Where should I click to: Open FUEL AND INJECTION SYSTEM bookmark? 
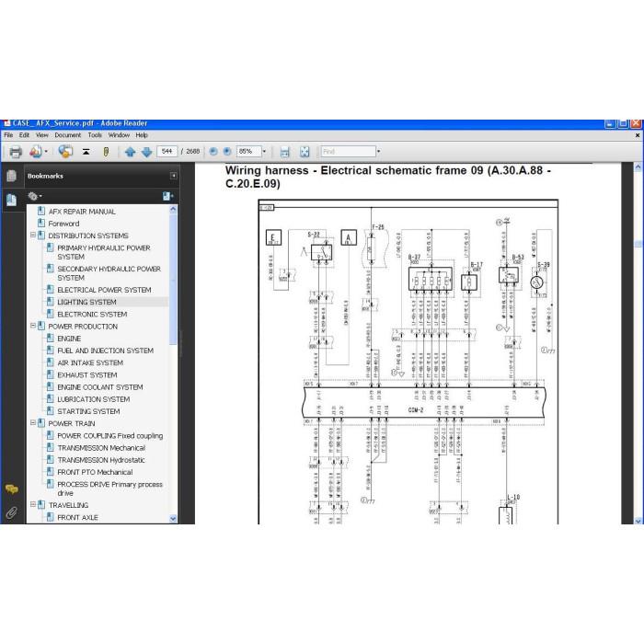105,351
